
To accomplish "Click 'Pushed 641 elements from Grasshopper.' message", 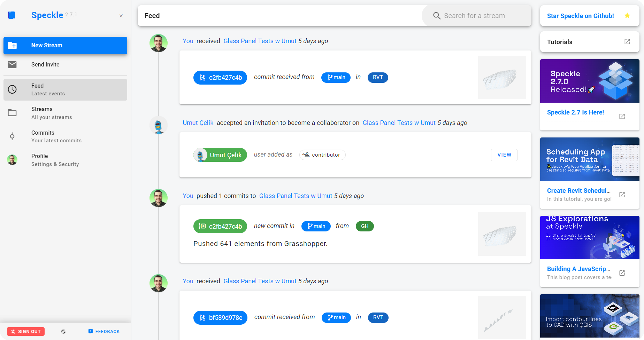I will tap(260, 244).
